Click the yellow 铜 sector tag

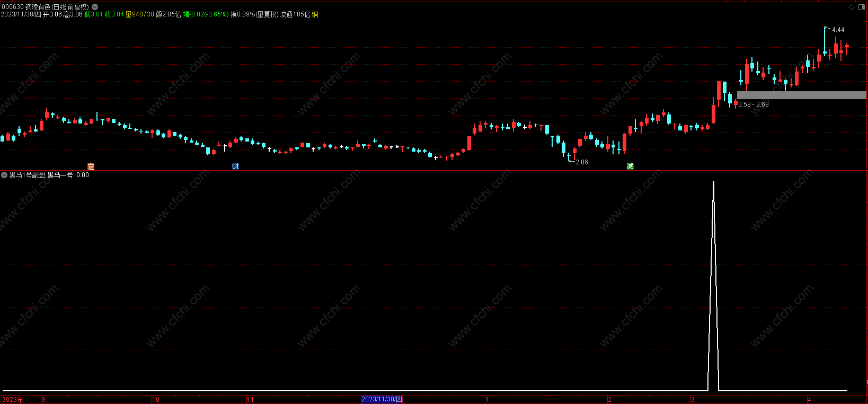click(315, 14)
